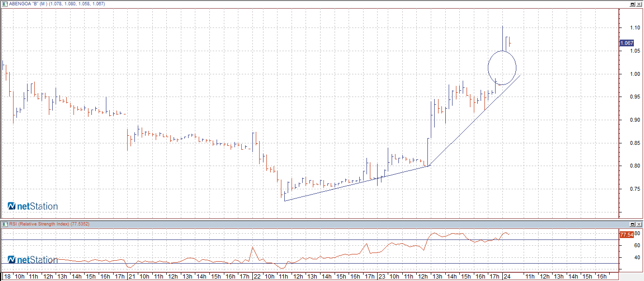Screen dimensions: 644x281
Task: Click day 24 on the time axis
Action: 507,277
